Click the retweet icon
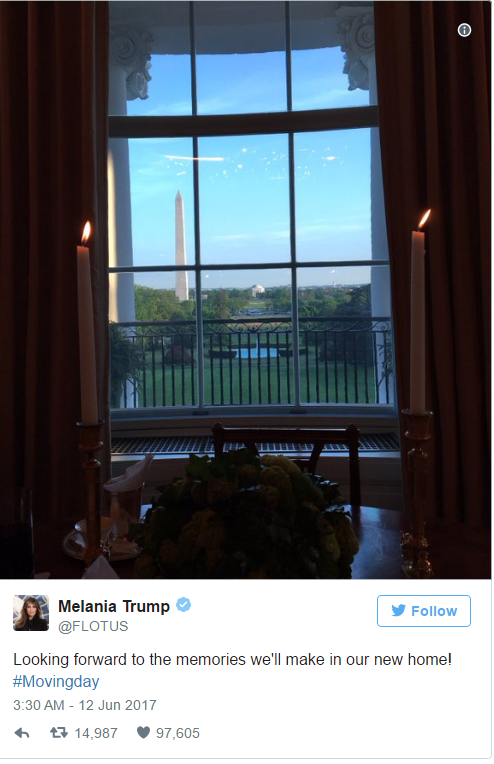This screenshot has width=494, height=764. [59, 732]
